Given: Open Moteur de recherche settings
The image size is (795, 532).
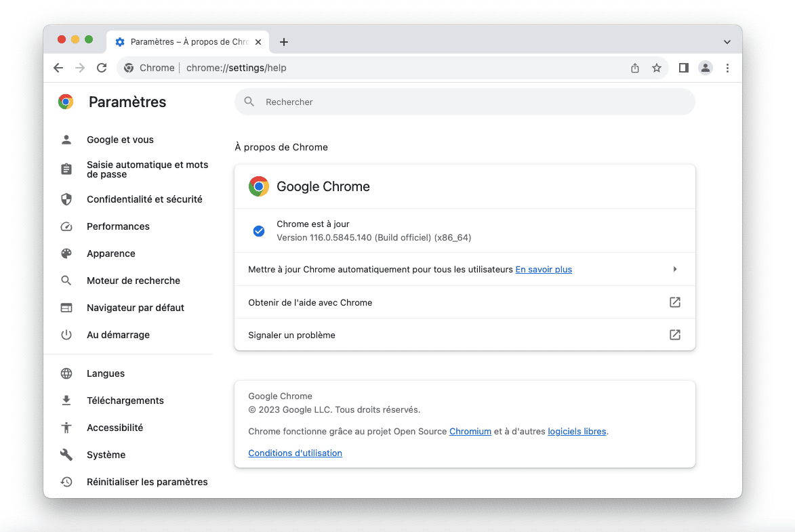Looking at the screenshot, I should [x=134, y=281].
